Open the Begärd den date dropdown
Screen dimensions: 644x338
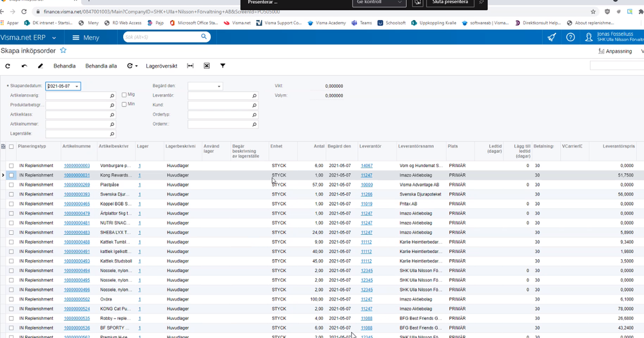click(x=219, y=86)
